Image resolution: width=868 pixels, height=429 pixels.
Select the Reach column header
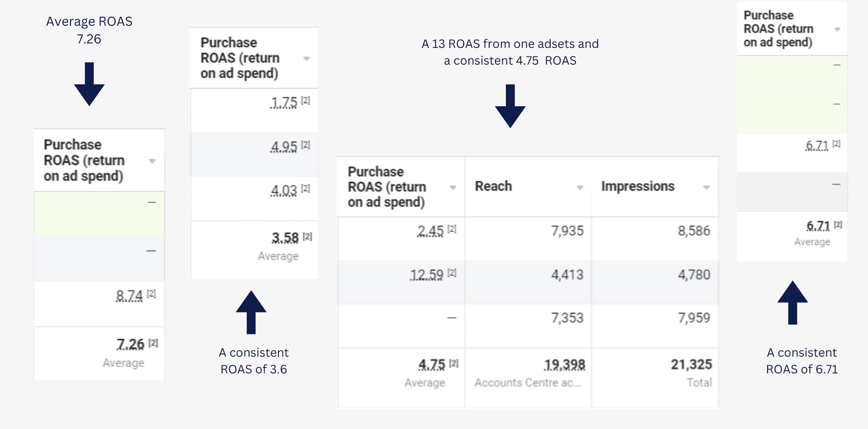494,186
